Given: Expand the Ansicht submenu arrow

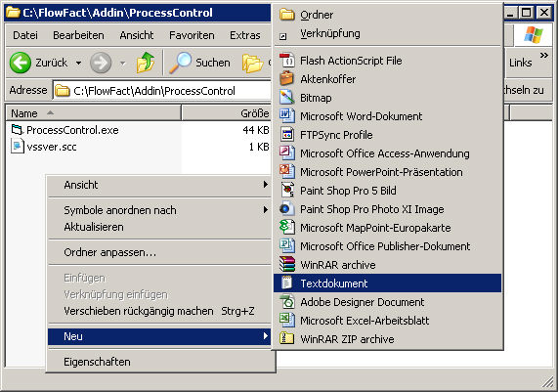Looking at the screenshot, I should (266, 185).
